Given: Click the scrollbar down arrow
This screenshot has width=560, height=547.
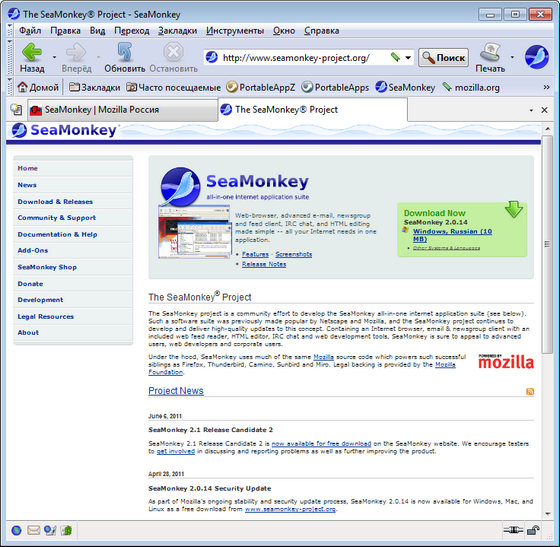Looking at the screenshot, I should coord(548,514).
